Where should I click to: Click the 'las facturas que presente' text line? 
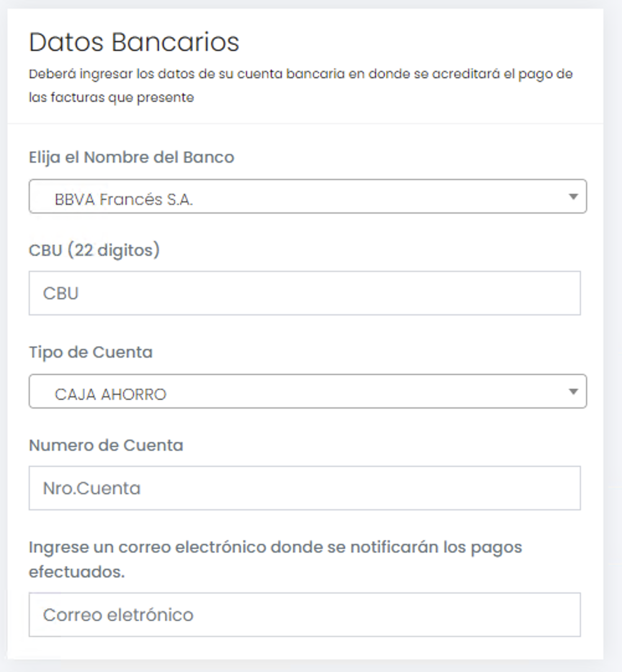coord(112,98)
